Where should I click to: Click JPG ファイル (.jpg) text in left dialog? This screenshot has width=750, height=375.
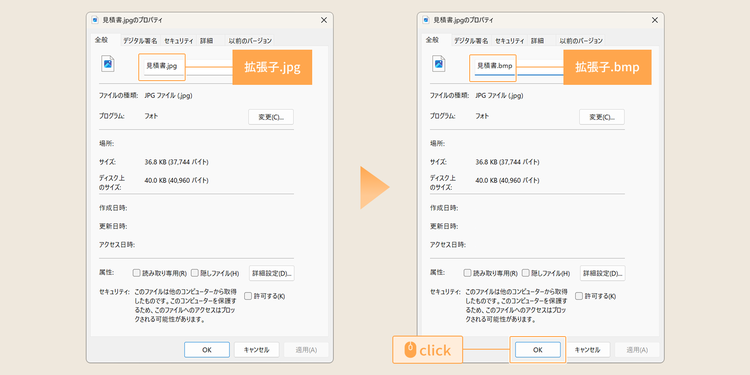[x=168, y=96]
